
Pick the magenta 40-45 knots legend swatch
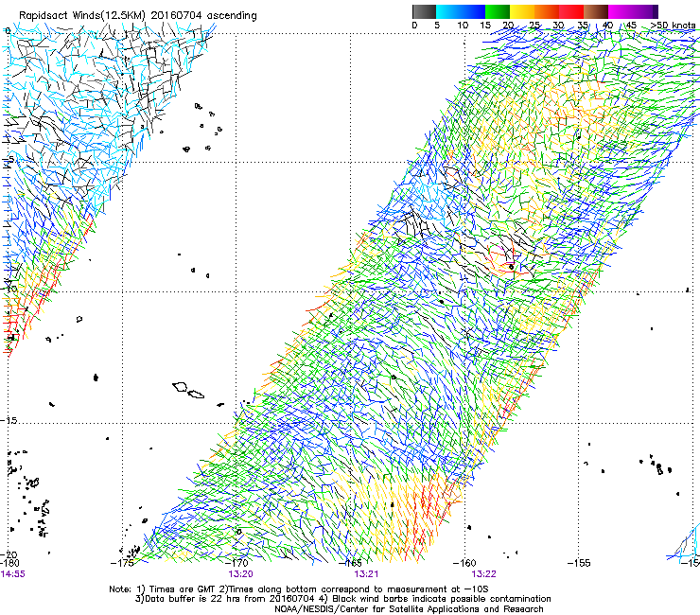point(621,11)
